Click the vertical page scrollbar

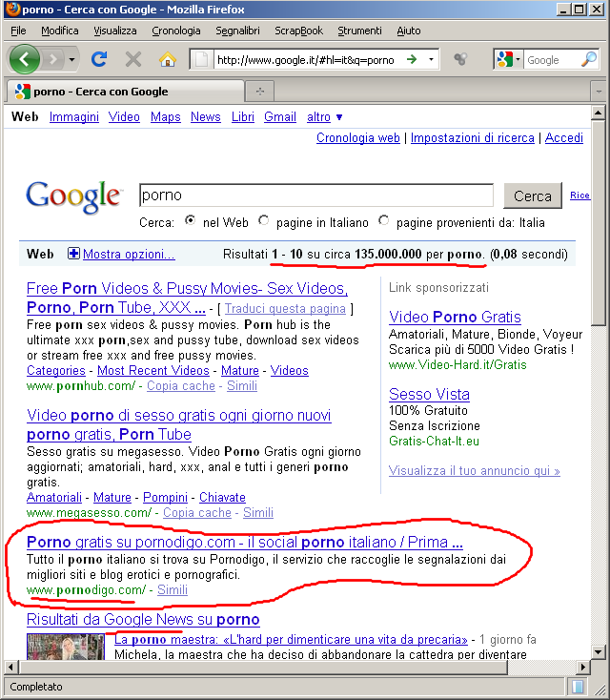598,381
